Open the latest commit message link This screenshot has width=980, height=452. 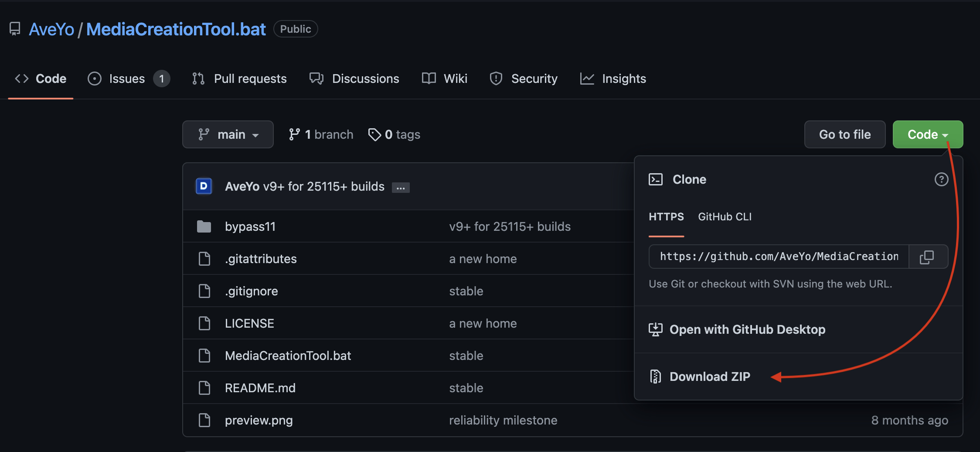(324, 186)
